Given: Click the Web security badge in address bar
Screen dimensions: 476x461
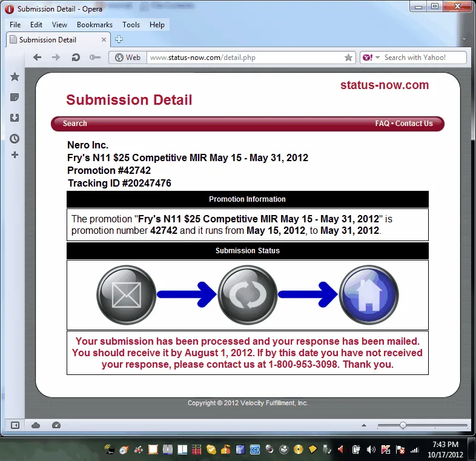Looking at the screenshot, I should pyautogui.click(x=128, y=58).
